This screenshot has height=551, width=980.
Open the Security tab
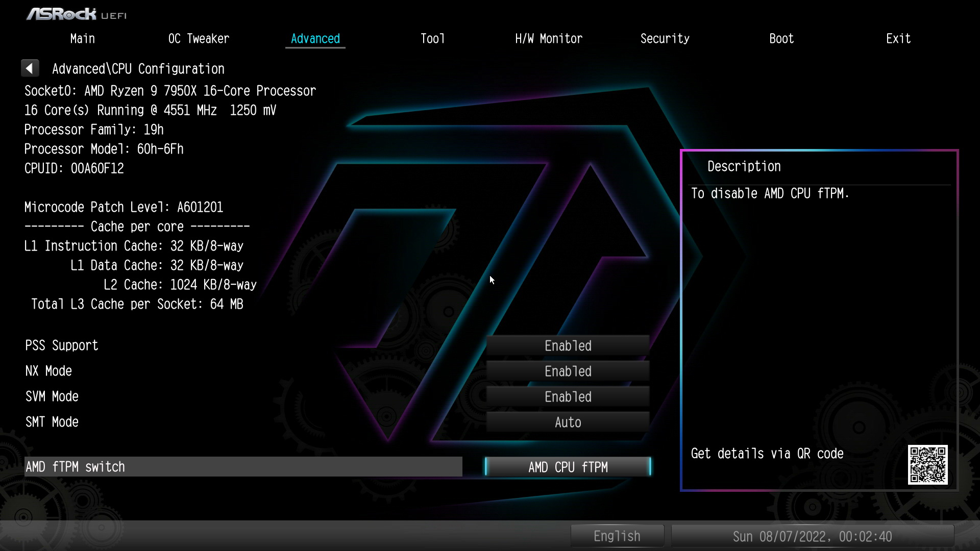(665, 39)
